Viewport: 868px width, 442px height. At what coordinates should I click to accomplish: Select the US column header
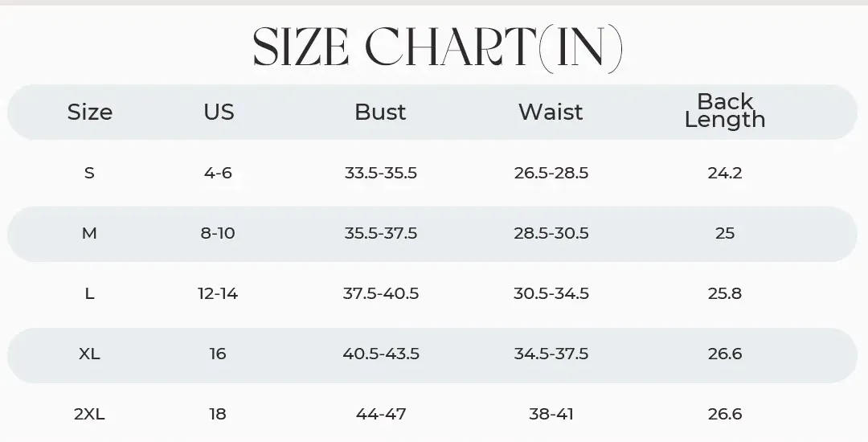(219, 113)
